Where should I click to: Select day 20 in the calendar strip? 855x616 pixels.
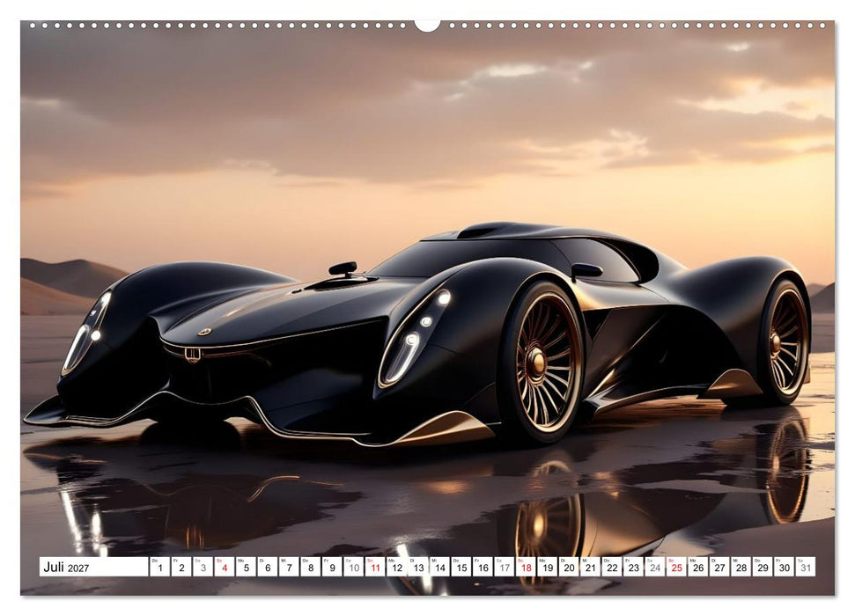pos(570,567)
